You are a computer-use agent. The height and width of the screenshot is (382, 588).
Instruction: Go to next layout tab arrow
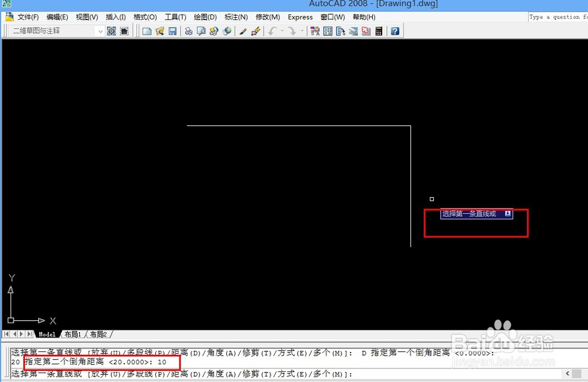pos(22,334)
